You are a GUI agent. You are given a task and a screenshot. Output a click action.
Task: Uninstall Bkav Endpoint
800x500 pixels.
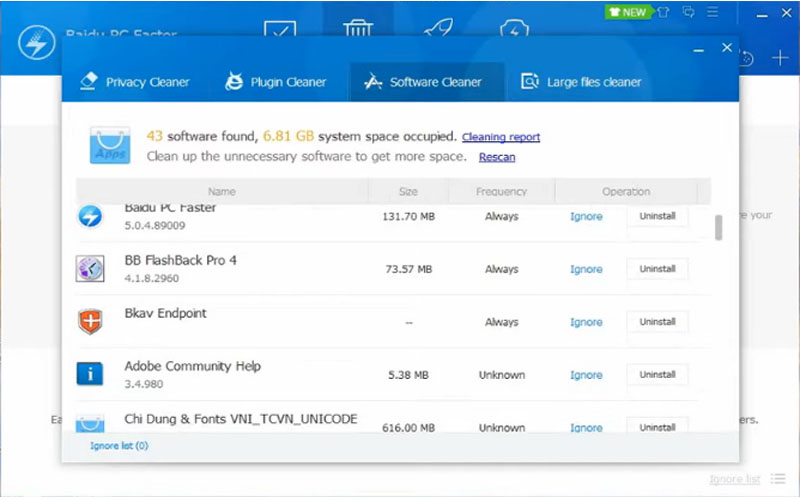(x=657, y=322)
